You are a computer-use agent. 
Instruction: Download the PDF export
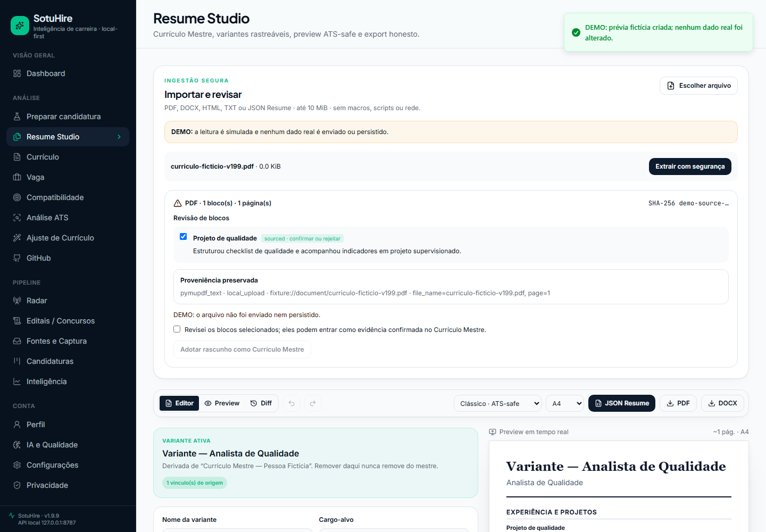click(678, 403)
